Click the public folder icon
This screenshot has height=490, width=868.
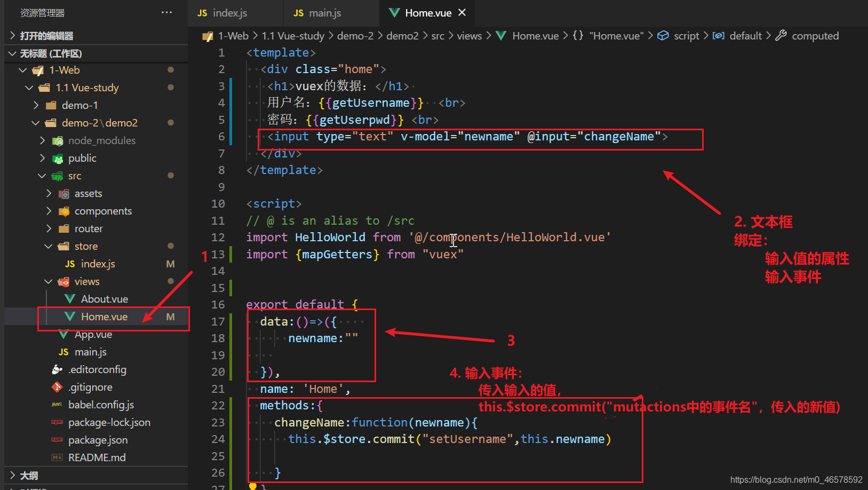point(58,159)
